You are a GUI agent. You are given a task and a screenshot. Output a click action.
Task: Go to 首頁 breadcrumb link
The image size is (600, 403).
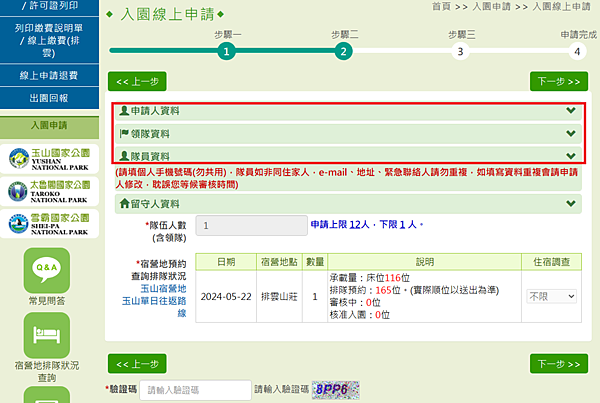point(441,7)
